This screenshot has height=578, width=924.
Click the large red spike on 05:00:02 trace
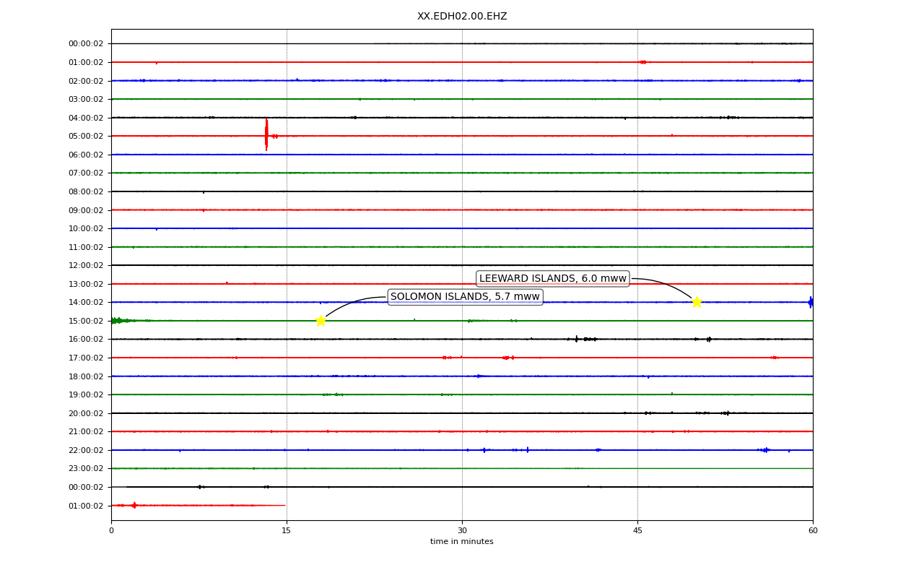(266, 135)
